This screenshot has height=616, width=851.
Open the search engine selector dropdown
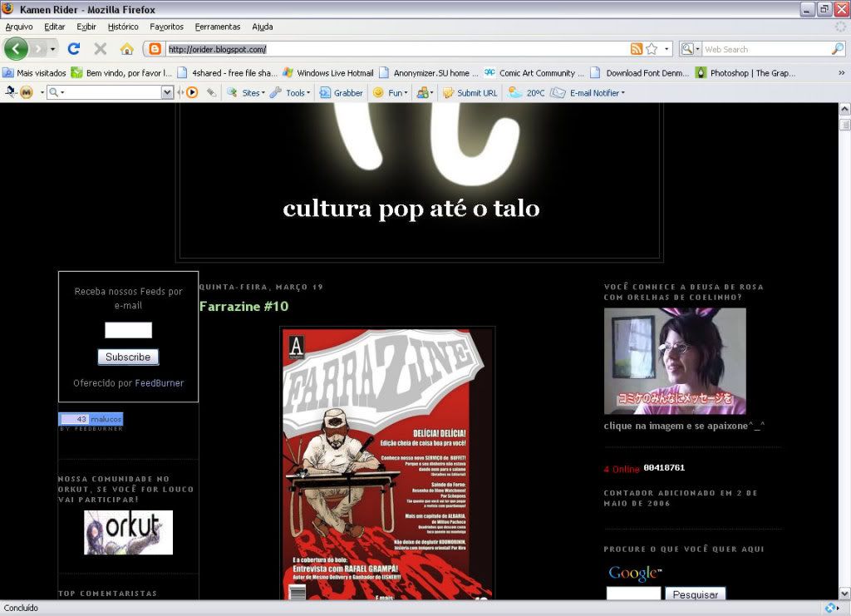[x=691, y=49]
